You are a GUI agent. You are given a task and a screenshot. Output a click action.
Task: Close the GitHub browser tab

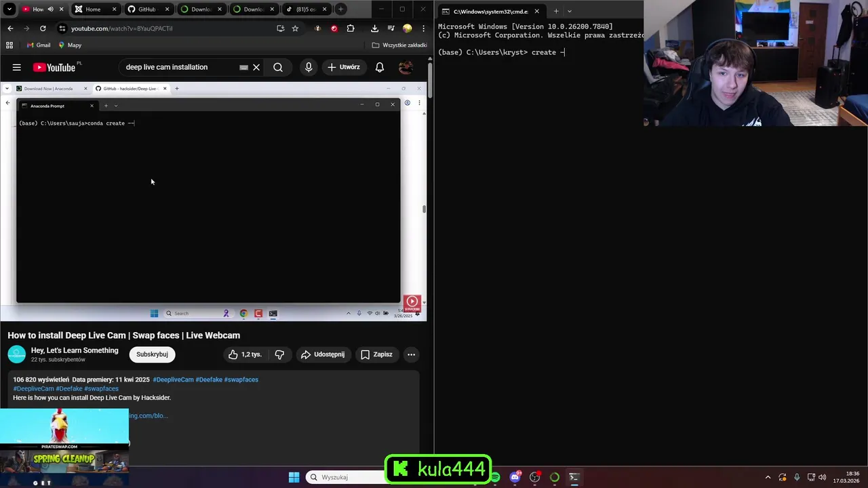167,9
